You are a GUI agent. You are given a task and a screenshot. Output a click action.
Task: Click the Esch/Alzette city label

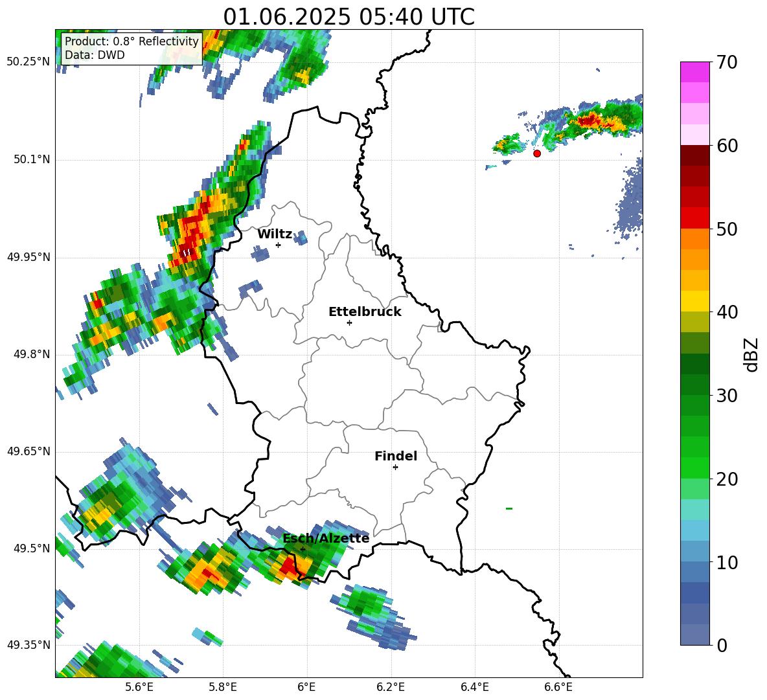pos(326,538)
